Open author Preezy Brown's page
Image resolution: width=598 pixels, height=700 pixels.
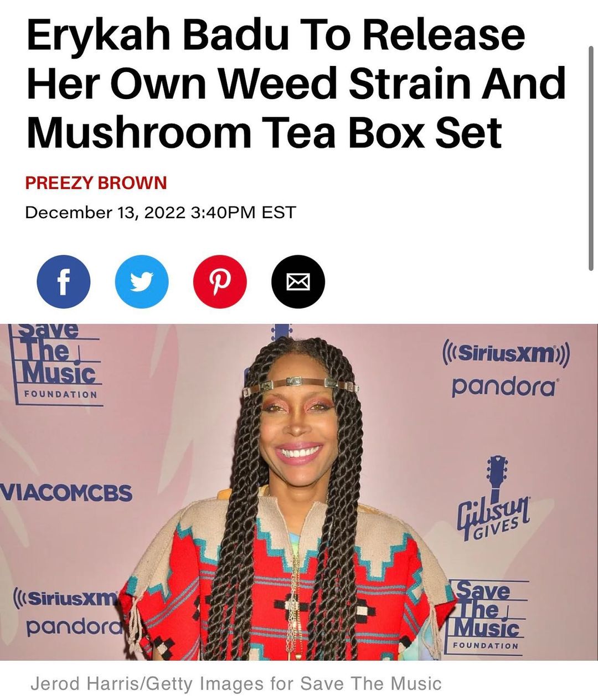tap(96, 183)
